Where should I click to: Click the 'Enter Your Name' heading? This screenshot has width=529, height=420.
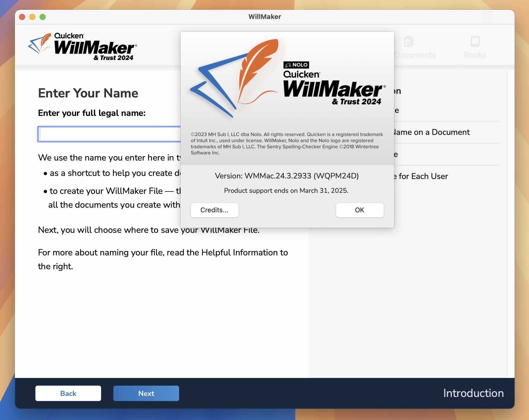88,93
